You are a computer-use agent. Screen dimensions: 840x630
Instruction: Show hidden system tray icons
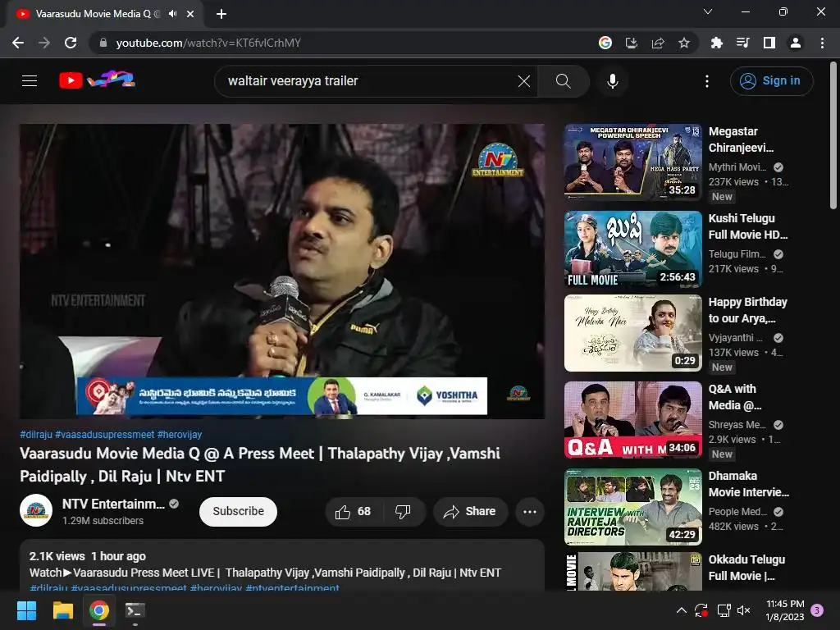pyautogui.click(x=682, y=610)
